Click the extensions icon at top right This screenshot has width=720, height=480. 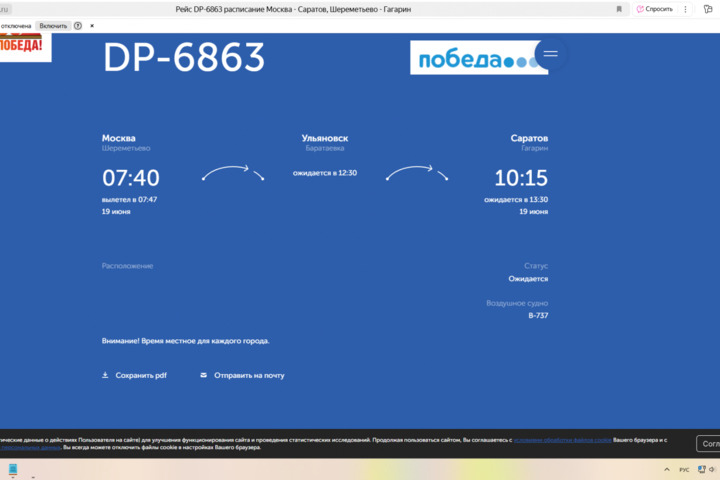[x=708, y=9]
